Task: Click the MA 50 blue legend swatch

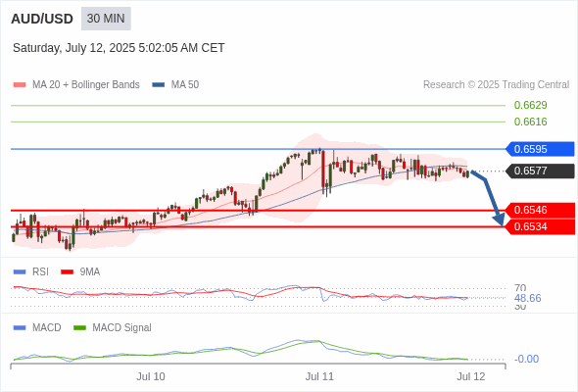Action: pyautogui.click(x=159, y=85)
